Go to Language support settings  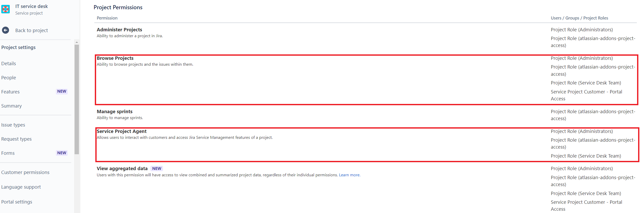[x=21, y=187]
